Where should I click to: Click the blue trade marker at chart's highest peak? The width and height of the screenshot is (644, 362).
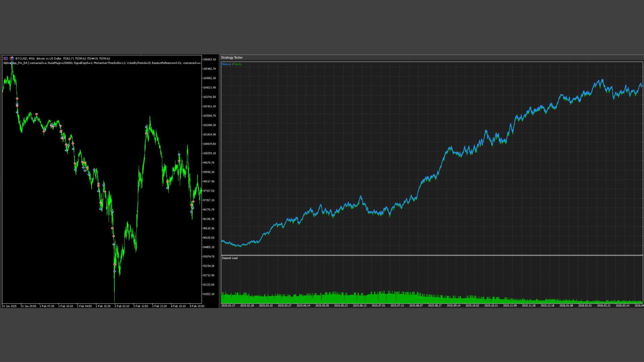point(12,63)
